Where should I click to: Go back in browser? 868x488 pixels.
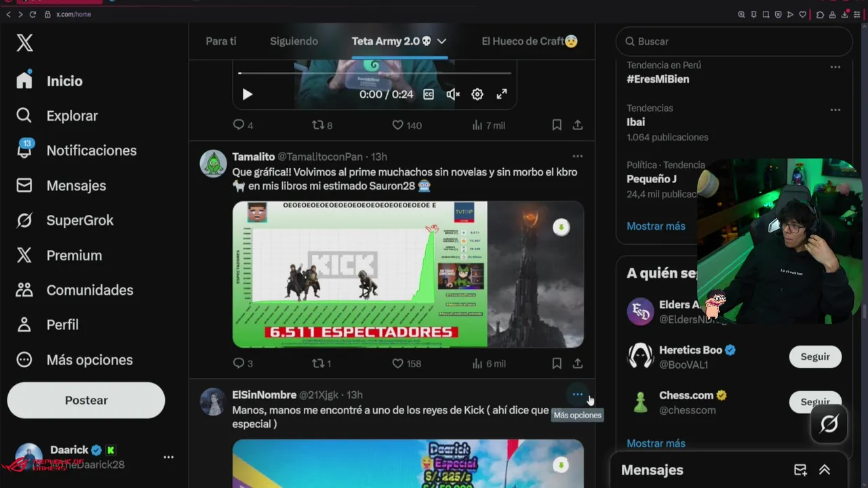point(8,14)
